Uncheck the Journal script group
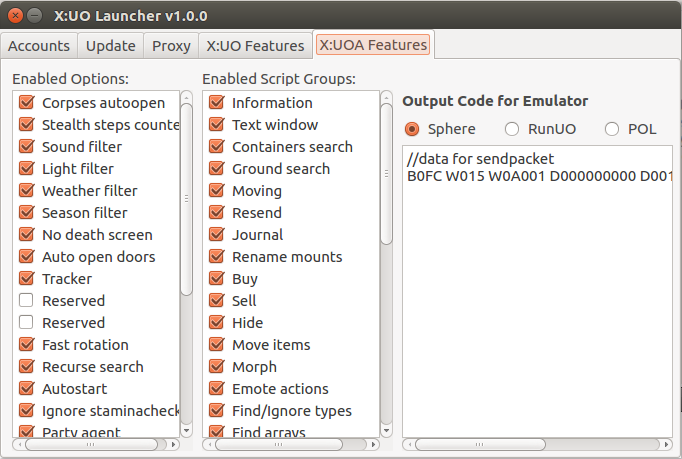The image size is (682, 459). click(217, 235)
